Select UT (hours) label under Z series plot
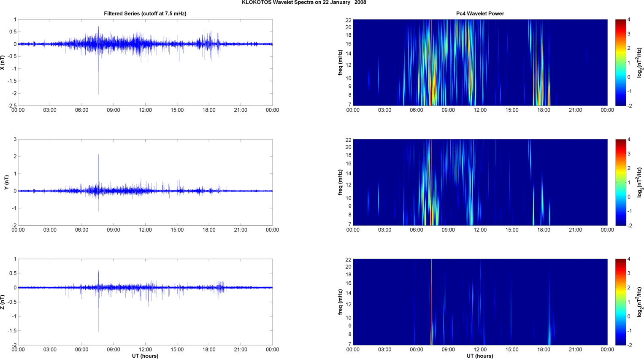 pos(145,356)
